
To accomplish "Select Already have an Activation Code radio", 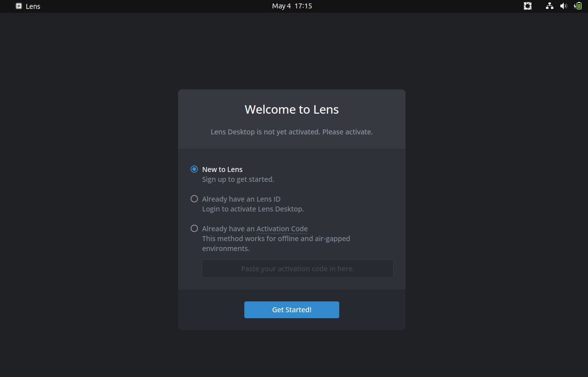I will (194, 228).
